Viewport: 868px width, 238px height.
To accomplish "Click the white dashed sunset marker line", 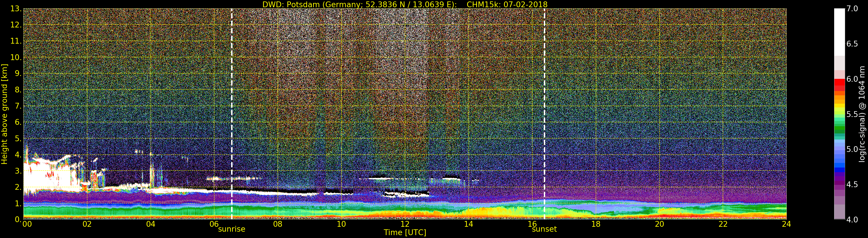I will point(544,114).
